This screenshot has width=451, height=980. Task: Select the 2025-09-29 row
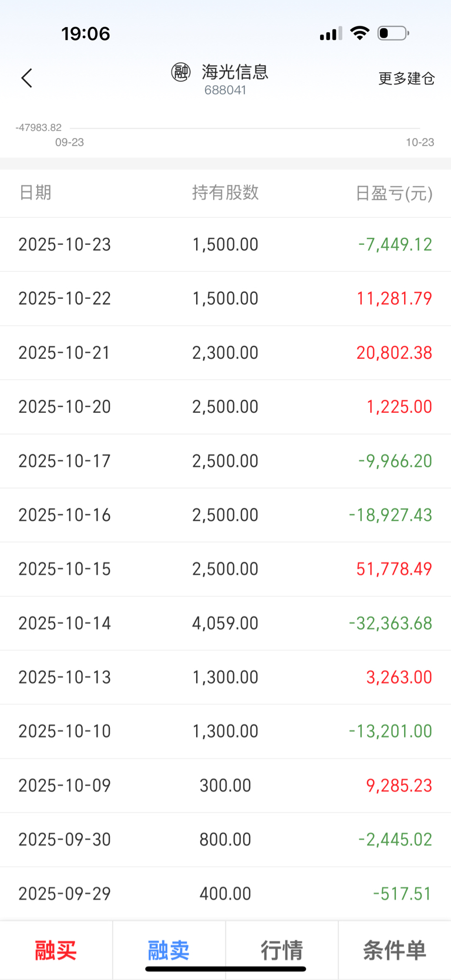coord(225,893)
